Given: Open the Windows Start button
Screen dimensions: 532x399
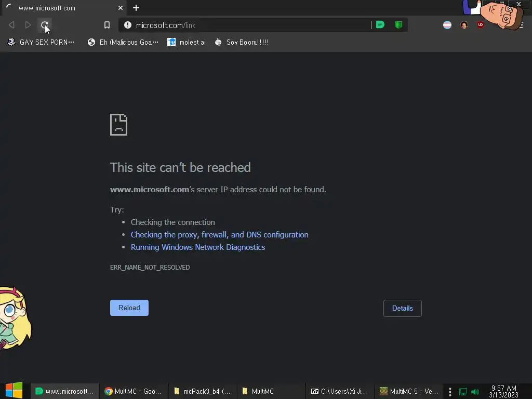Looking at the screenshot, I should pos(14,391).
